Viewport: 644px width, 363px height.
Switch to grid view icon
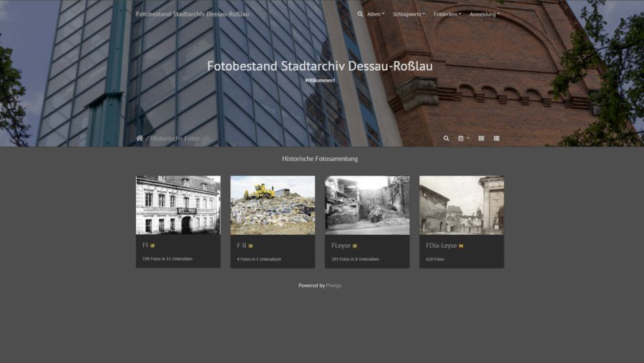pos(482,138)
